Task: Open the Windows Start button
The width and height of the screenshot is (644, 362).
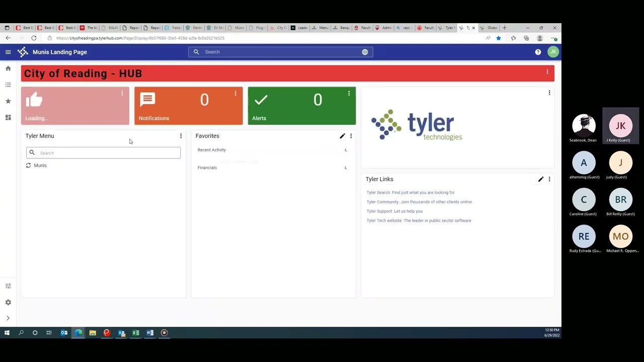Action: (7, 332)
